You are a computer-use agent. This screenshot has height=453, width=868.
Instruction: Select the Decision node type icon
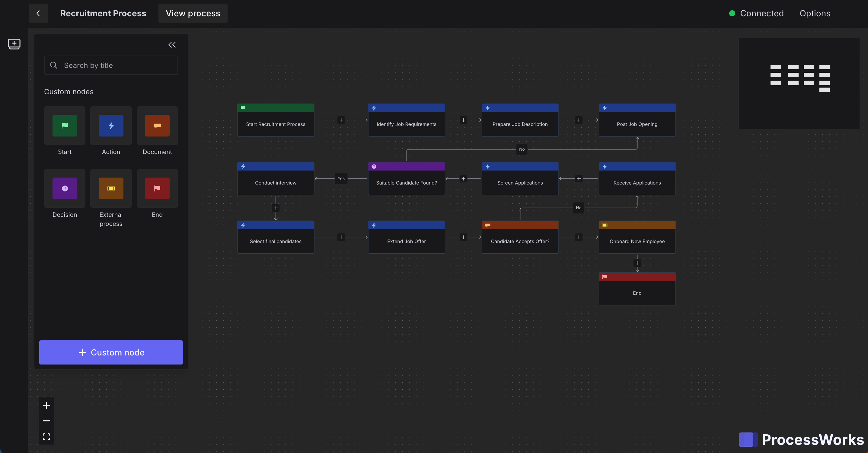pyautogui.click(x=65, y=188)
